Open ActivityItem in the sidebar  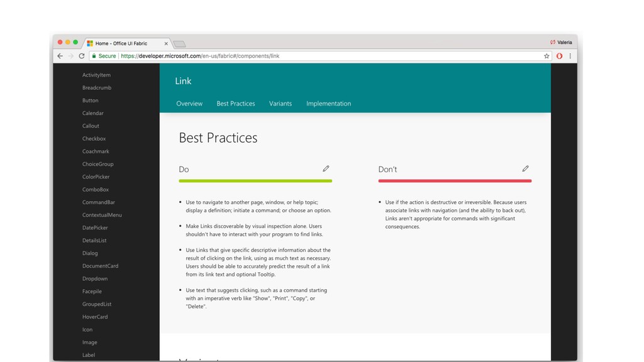point(96,75)
